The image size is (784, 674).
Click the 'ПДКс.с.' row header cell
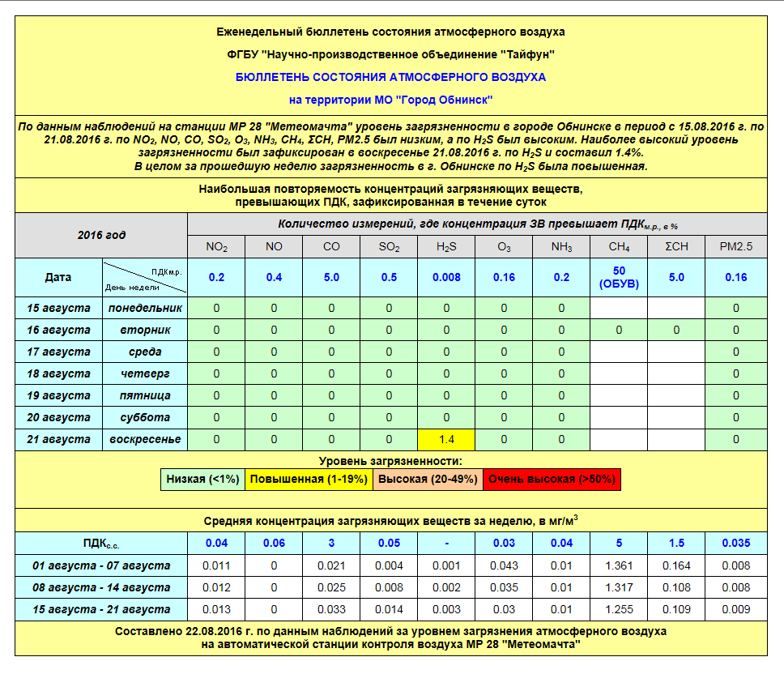[x=101, y=544]
